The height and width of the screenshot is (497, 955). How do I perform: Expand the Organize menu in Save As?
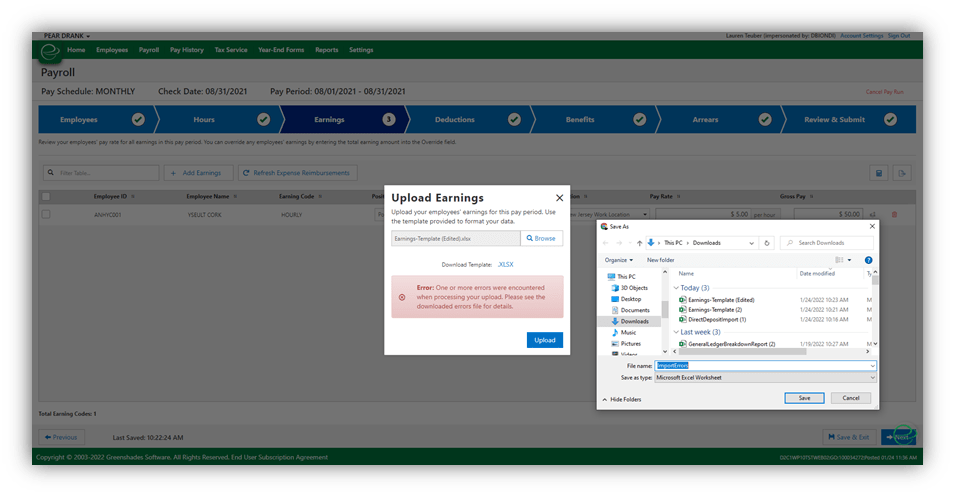point(617,260)
